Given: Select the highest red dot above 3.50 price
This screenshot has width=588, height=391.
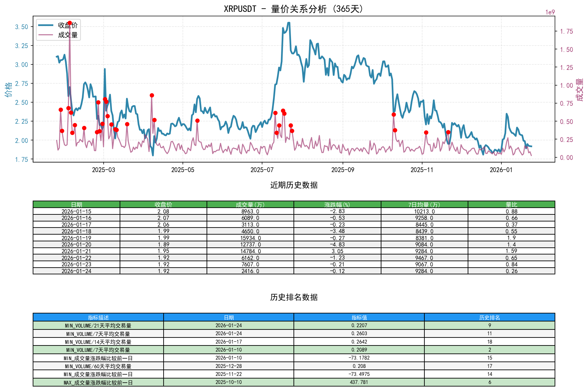Looking at the screenshot, I should pyautogui.click(x=69, y=22).
